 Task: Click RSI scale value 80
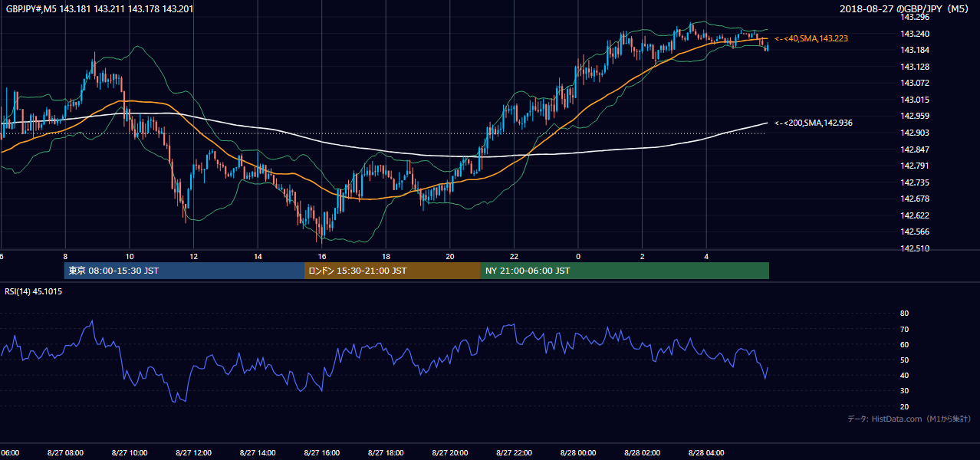(904, 314)
